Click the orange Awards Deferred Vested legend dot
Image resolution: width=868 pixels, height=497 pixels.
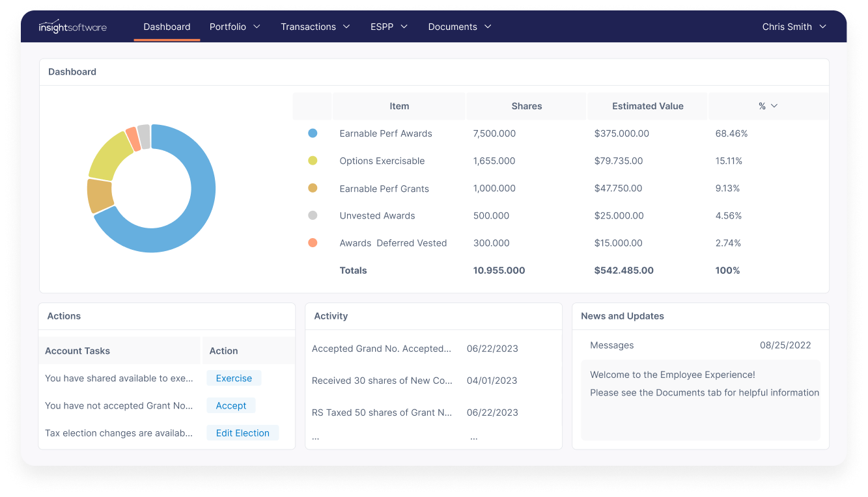point(312,243)
